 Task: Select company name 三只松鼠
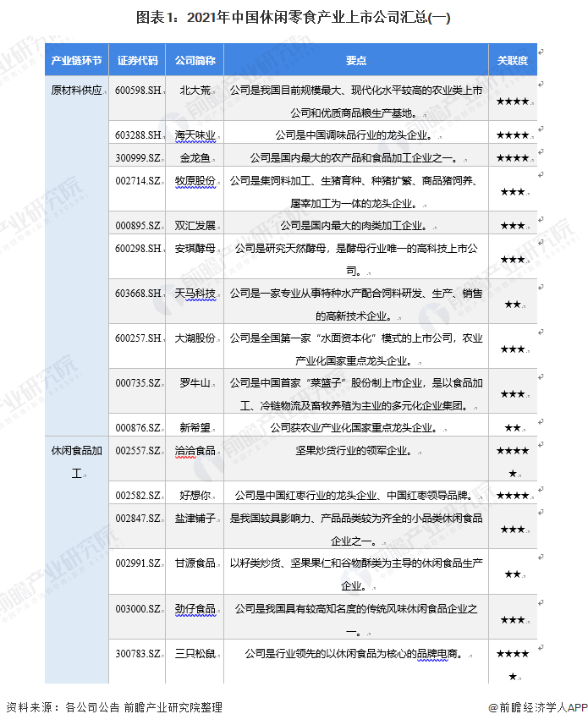coord(195,653)
